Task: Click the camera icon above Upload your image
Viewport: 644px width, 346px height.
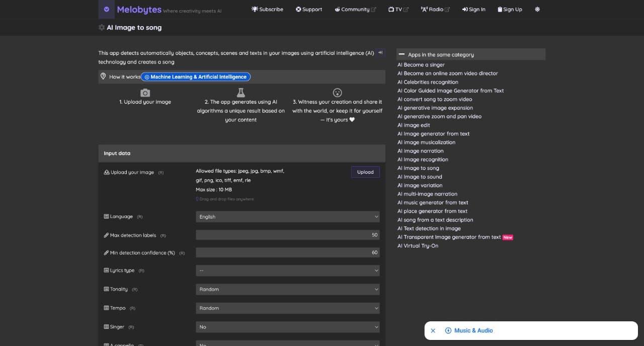Action: (x=145, y=93)
